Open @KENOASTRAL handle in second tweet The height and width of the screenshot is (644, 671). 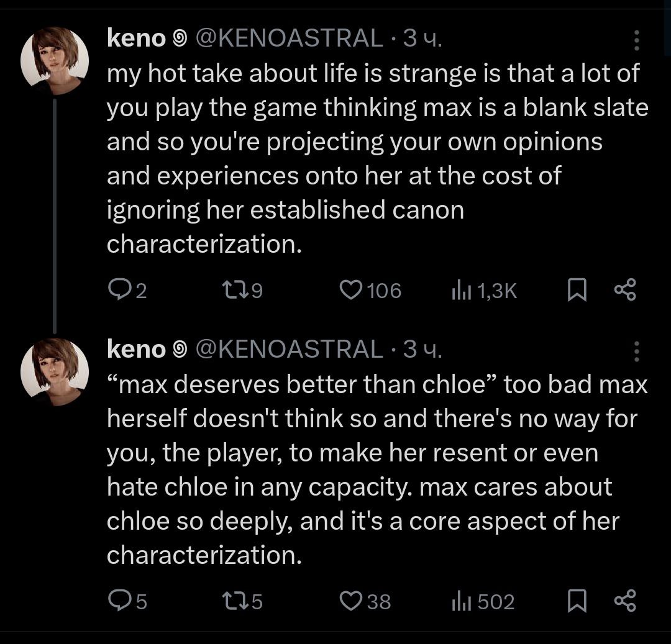[289, 350]
